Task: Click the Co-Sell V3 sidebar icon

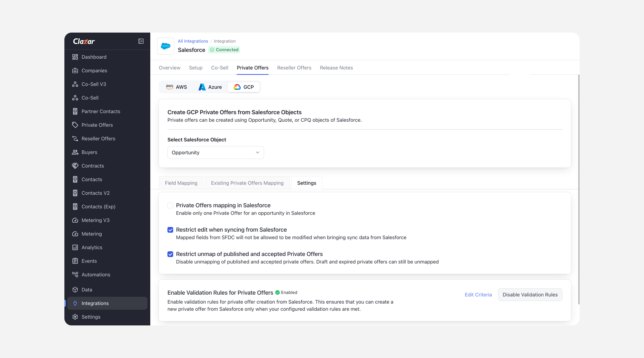Action: [75, 84]
